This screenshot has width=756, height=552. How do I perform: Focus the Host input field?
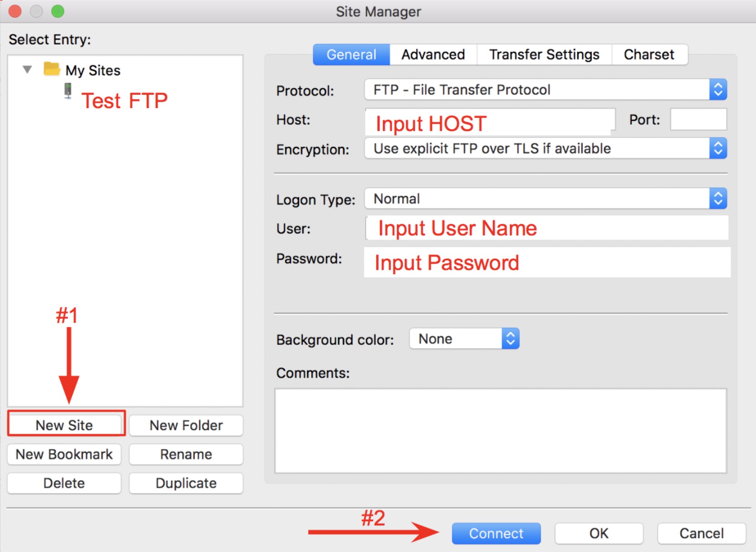(489, 122)
